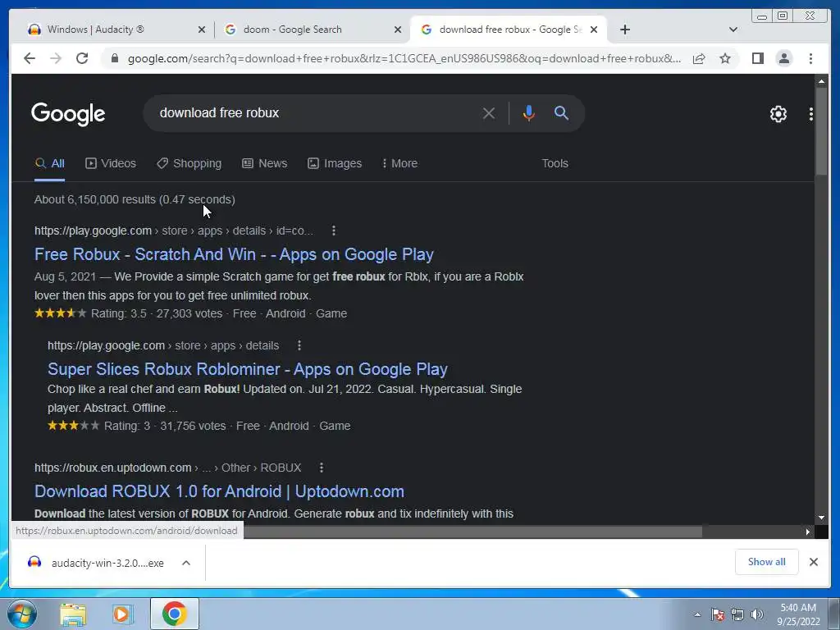Select the All results tab

click(50, 163)
